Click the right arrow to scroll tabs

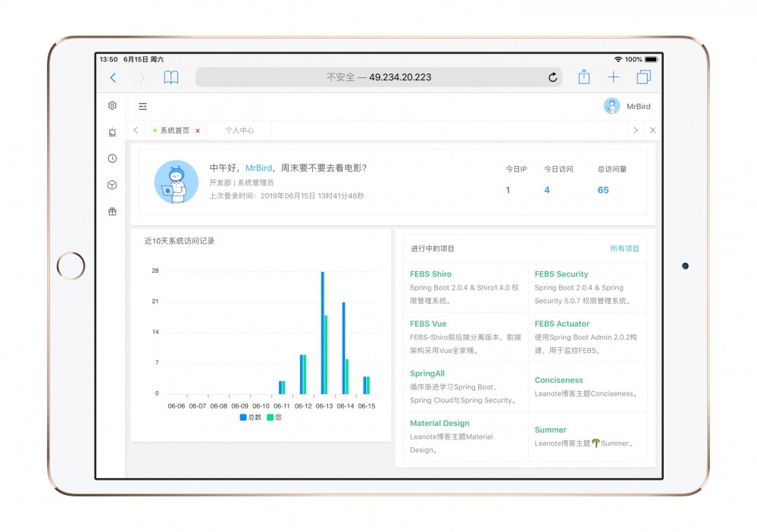pyautogui.click(x=636, y=130)
